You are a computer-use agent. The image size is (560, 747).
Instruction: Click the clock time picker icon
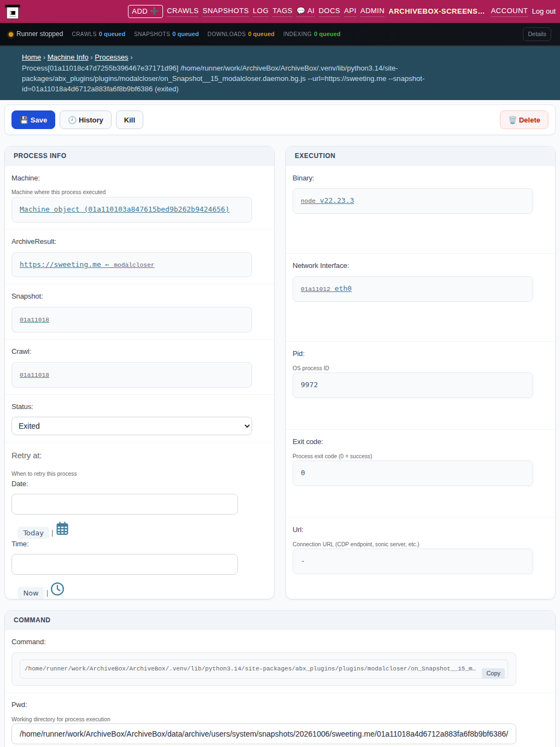pyautogui.click(x=57, y=589)
